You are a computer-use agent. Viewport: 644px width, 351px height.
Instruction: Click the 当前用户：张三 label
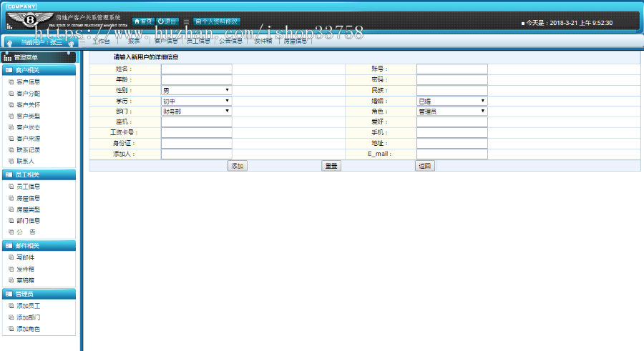click(42, 43)
